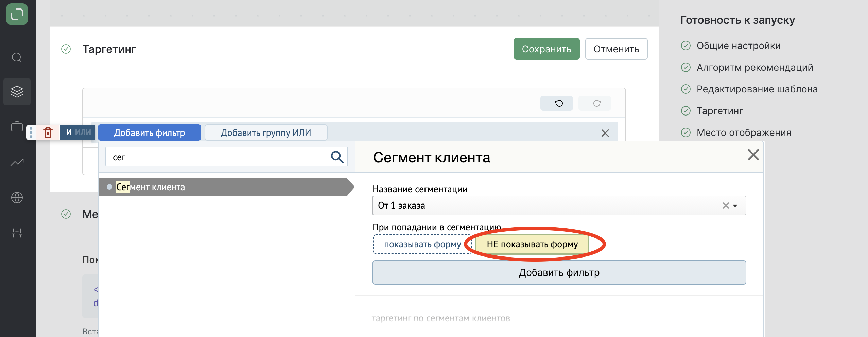Click the dropdown arrow of segmentation select
Viewport: 868px width, 337px height.
click(735, 206)
